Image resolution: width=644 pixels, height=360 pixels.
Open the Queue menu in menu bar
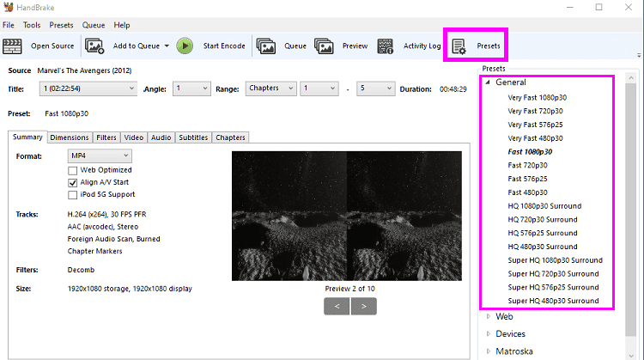click(x=94, y=25)
